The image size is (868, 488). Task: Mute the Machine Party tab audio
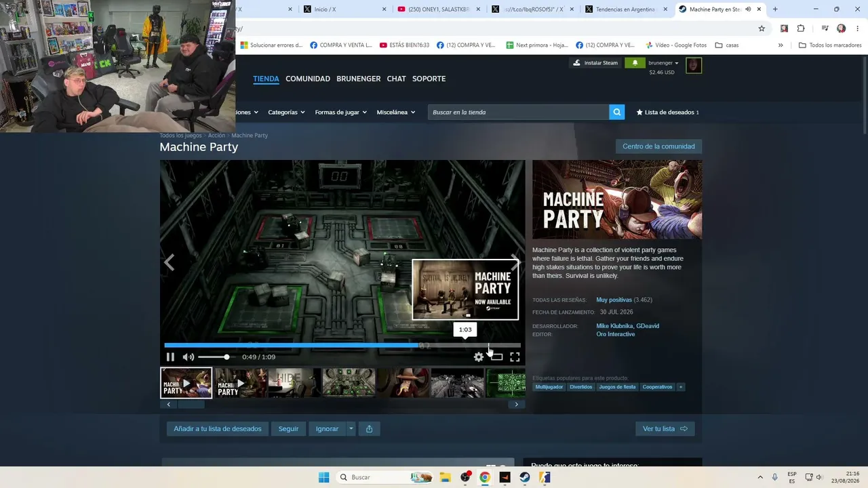[x=747, y=9]
